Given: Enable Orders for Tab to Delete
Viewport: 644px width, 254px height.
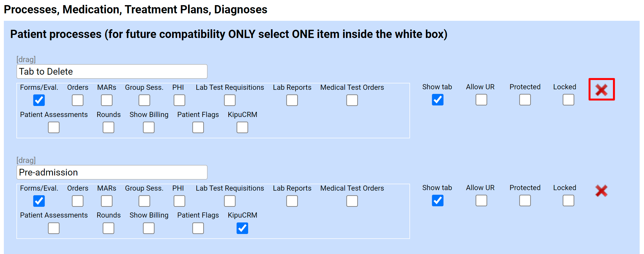Looking at the screenshot, I should [77, 100].
